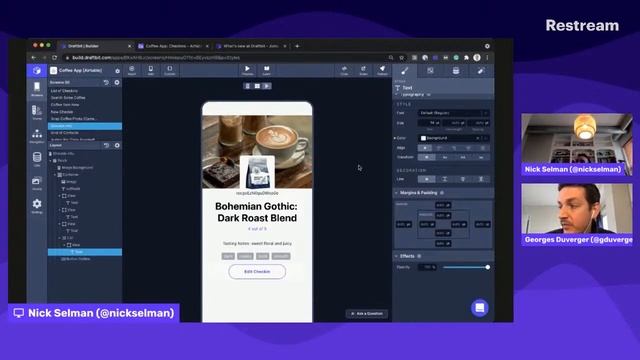Open the Screens section in left sidebar
This screenshot has width=640, height=360.
click(37, 89)
